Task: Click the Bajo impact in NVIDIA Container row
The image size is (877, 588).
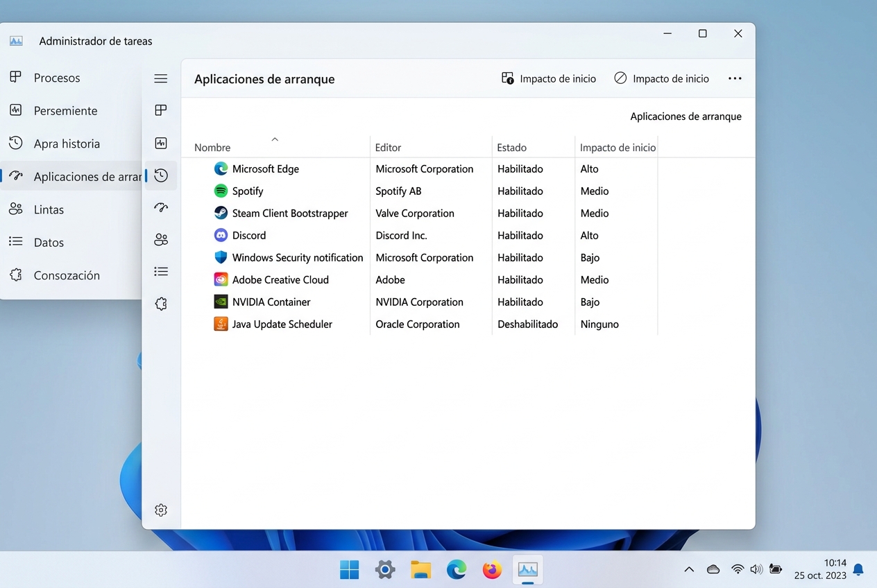Action: point(590,302)
